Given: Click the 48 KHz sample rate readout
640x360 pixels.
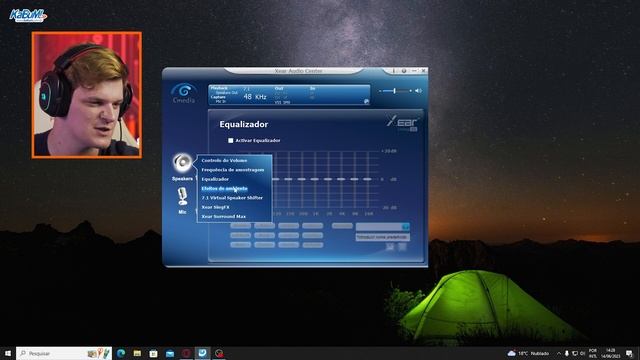Looking at the screenshot, I should tap(255, 97).
